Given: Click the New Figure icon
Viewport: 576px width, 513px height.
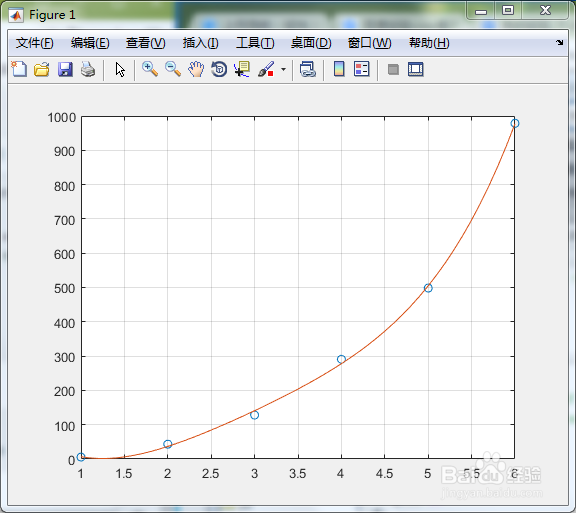Looking at the screenshot, I should 19,69.
